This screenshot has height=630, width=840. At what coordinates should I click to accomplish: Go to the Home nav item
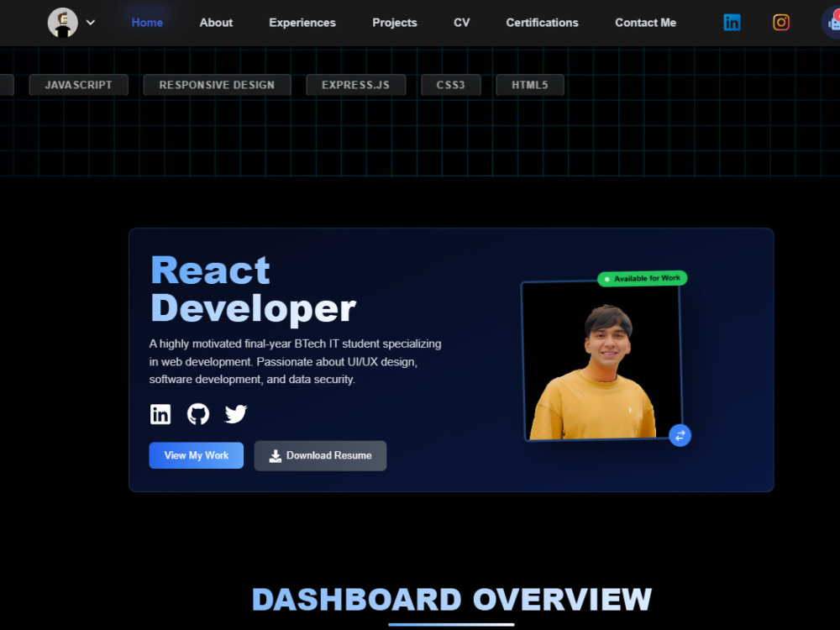click(x=147, y=23)
